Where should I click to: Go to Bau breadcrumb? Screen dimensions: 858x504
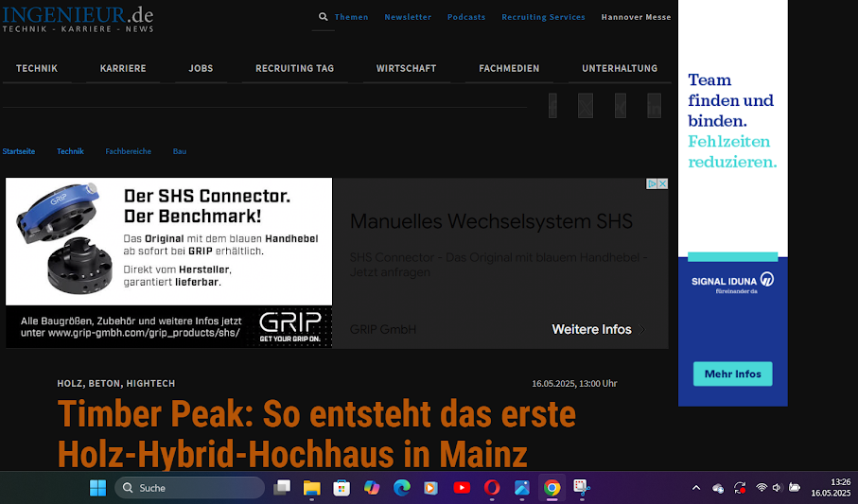(x=180, y=151)
